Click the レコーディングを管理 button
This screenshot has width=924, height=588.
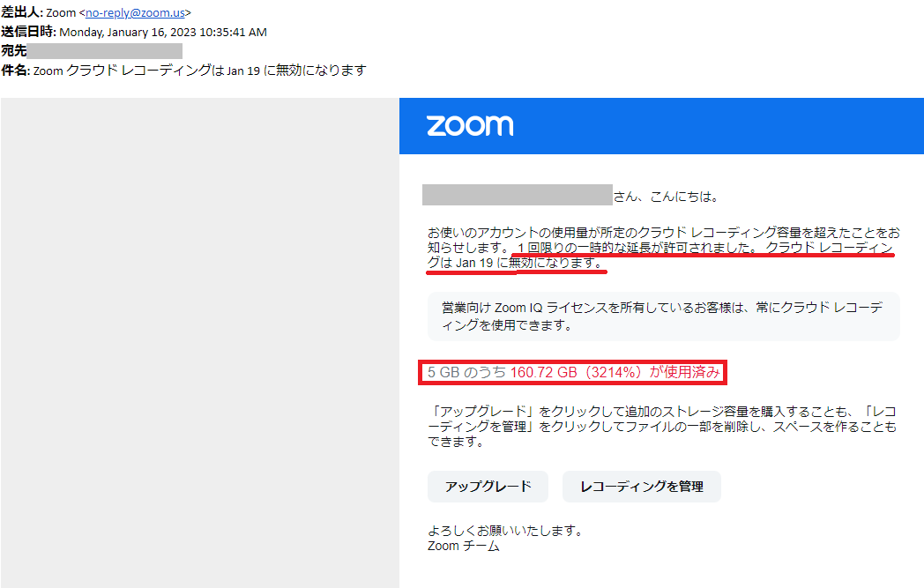tap(642, 487)
